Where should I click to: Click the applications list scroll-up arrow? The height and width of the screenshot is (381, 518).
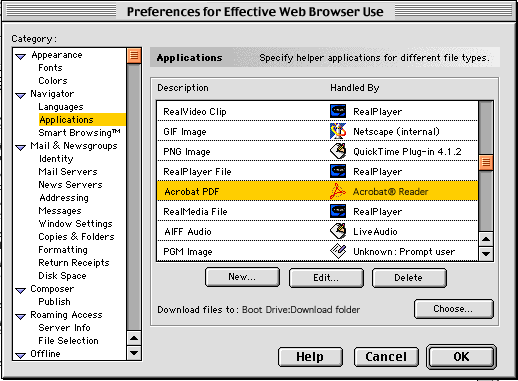tap(486, 239)
